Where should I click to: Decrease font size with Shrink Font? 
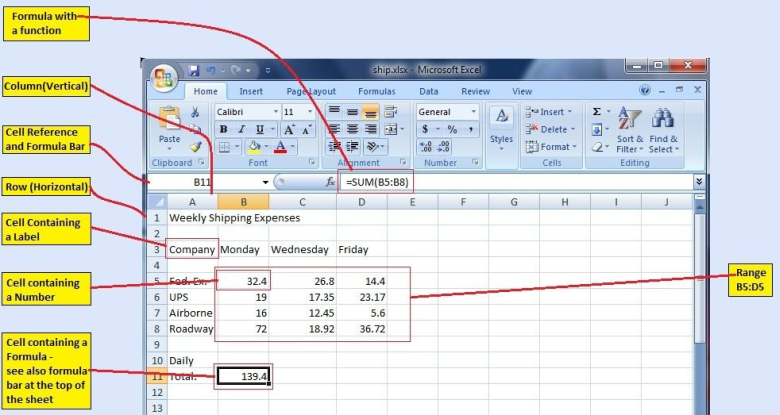(x=307, y=130)
